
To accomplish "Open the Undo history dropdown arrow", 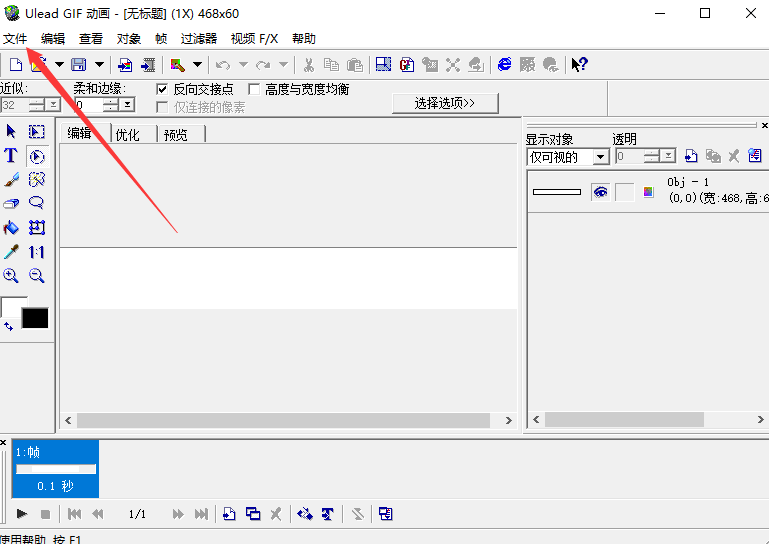I will [243, 65].
